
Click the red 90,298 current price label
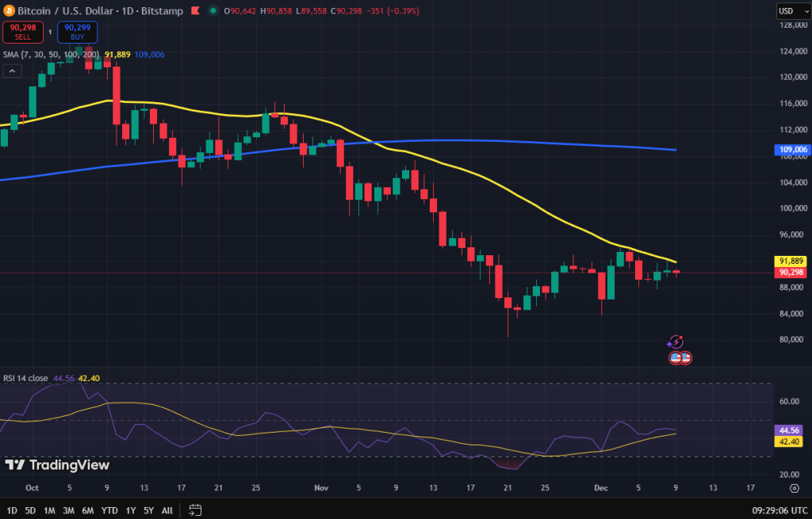791,273
